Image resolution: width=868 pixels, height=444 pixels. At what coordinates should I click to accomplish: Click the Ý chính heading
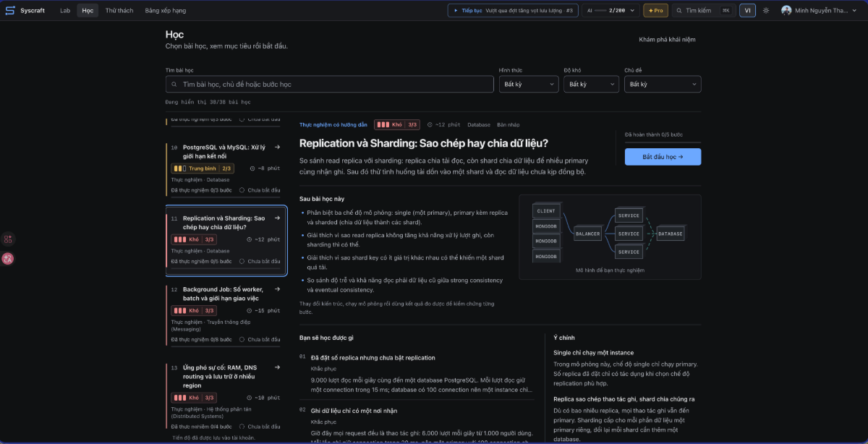pos(564,338)
